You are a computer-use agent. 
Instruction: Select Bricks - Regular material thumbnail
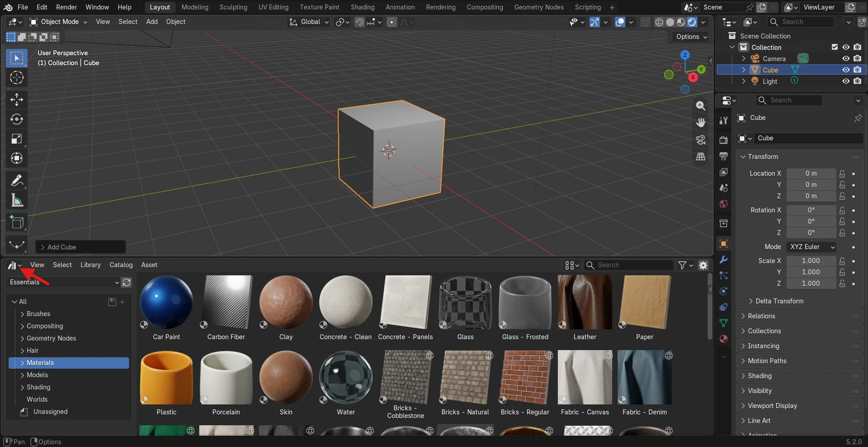pos(525,383)
